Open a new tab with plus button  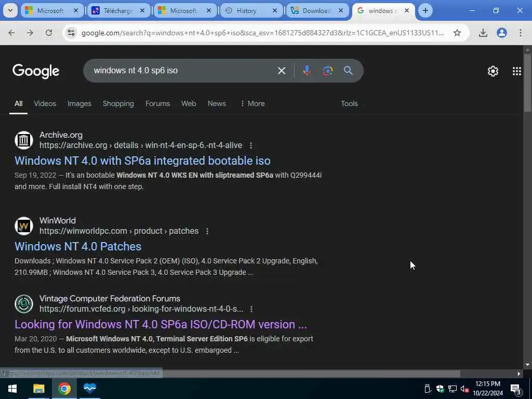point(425,11)
